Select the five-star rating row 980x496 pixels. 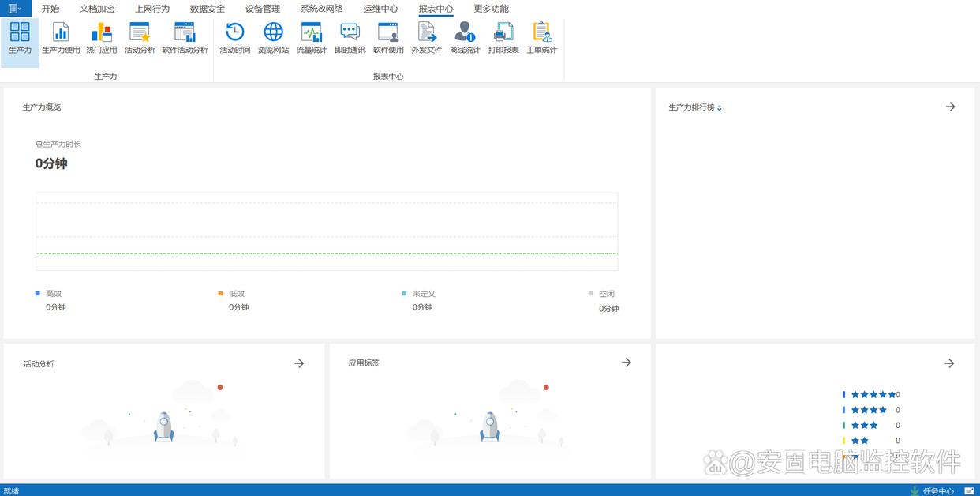[873, 394]
